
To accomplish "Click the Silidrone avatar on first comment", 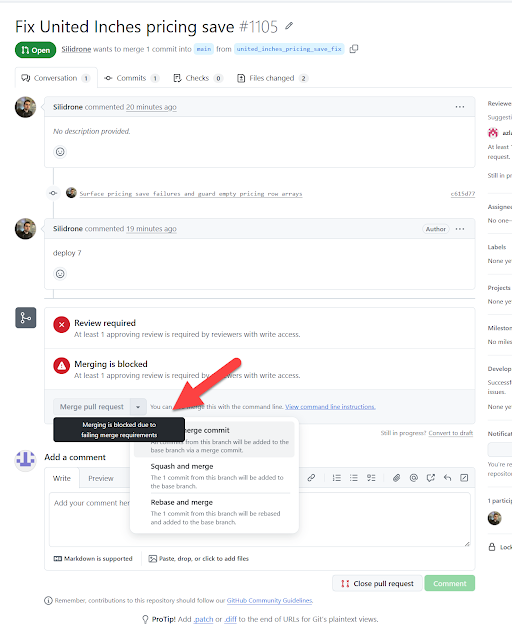I will (25, 107).
